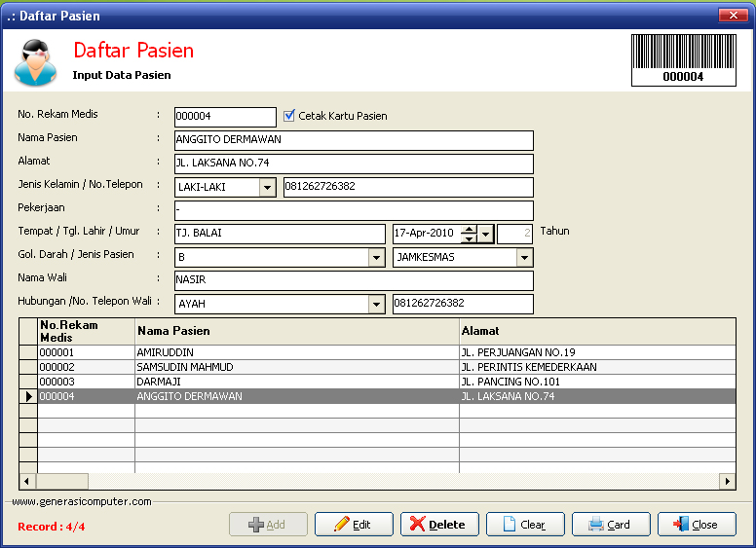Click the Alamat column header in the grid

pyautogui.click(x=596, y=331)
